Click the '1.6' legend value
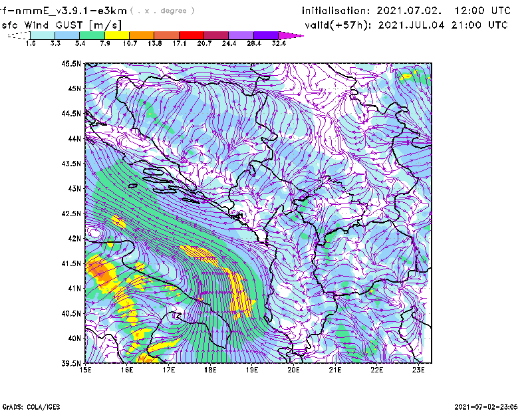Viewport: 532px width, 411px height. tap(31, 43)
